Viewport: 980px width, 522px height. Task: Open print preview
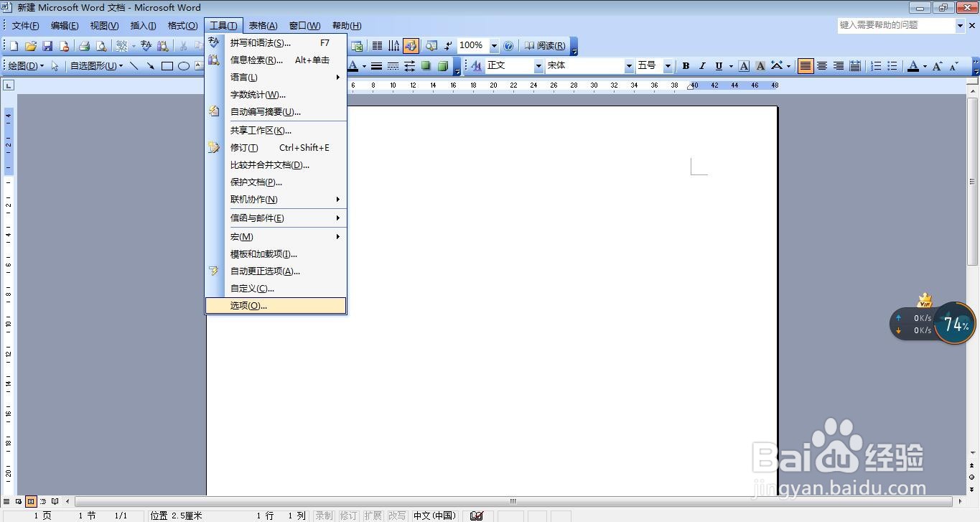coord(101,46)
